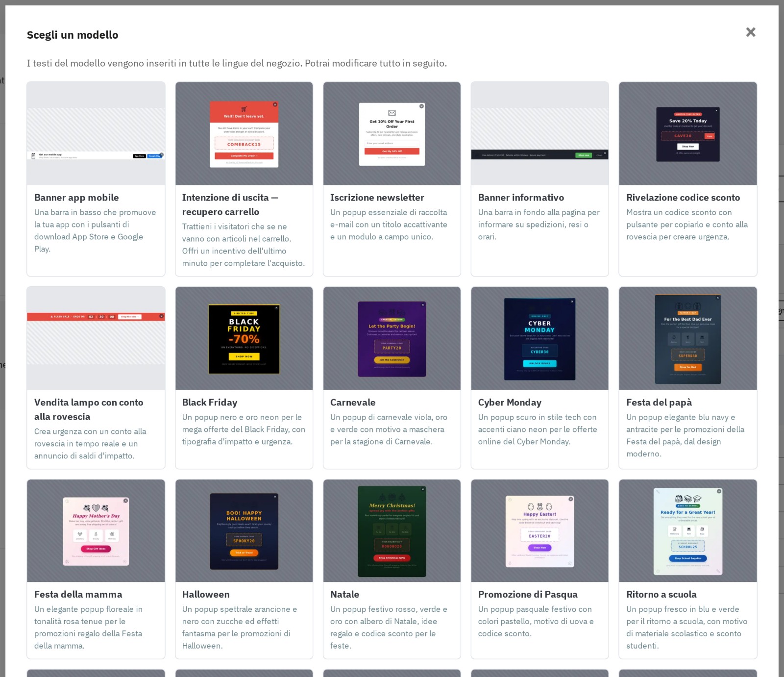The height and width of the screenshot is (677, 784).
Task: Click the Rivelazione codice sconto heading
Action: point(683,198)
